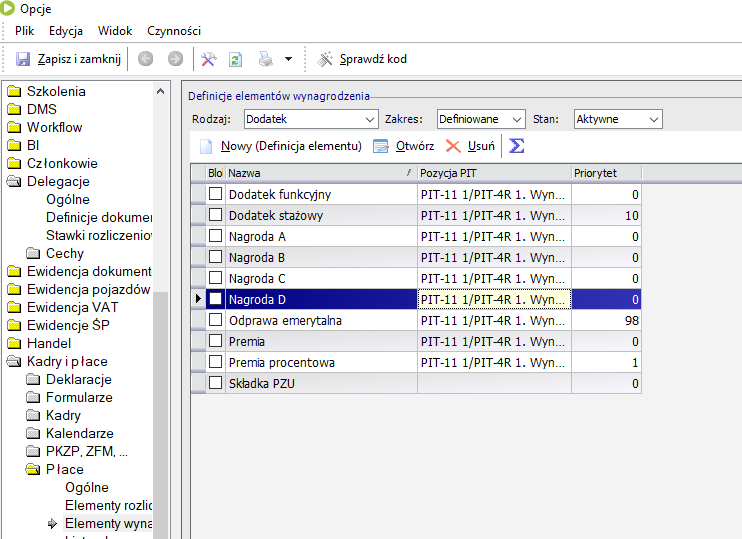Click Nowy (Definicja elementu) button label
This screenshot has height=539, width=742.
(x=291, y=146)
